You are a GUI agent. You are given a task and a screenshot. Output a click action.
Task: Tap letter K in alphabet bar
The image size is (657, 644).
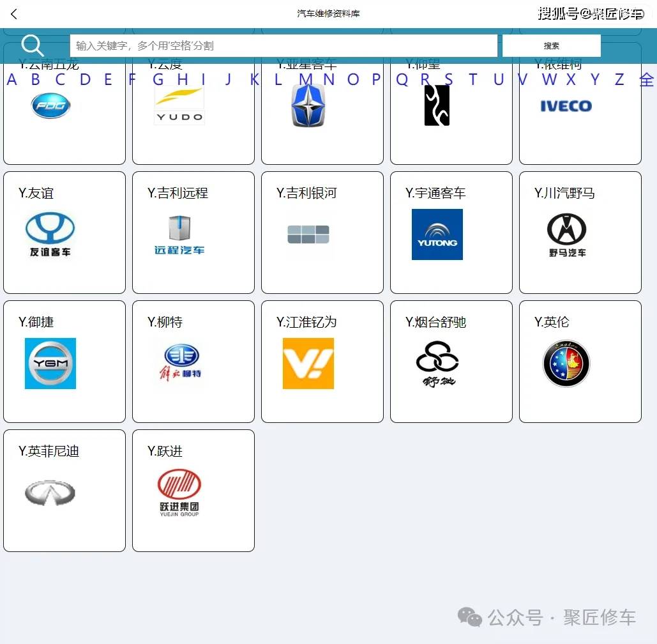pyautogui.click(x=254, y=79)
